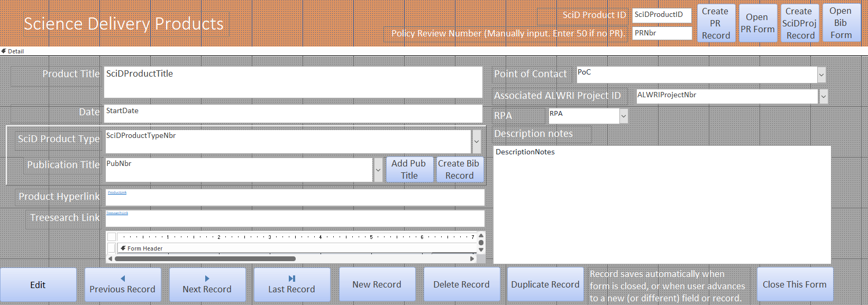Open the Publication Title combo box arrow

[x=378, y=170]
